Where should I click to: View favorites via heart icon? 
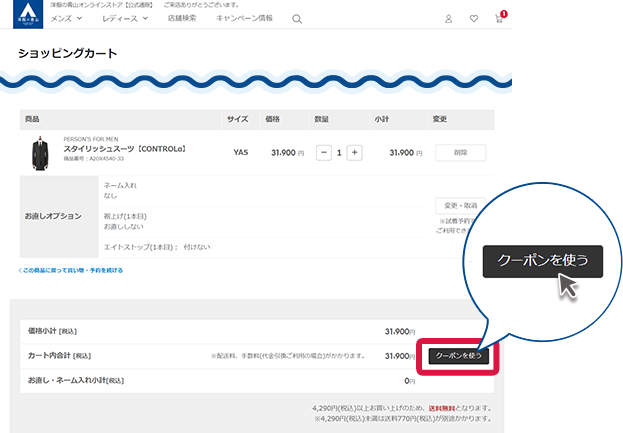(474, 19)
